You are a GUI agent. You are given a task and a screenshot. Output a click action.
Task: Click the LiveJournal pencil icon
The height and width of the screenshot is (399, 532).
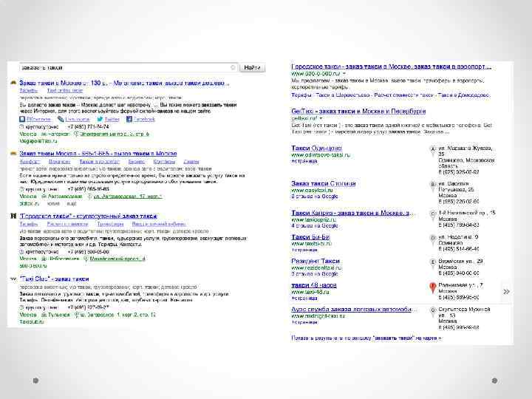coord(61,119)
